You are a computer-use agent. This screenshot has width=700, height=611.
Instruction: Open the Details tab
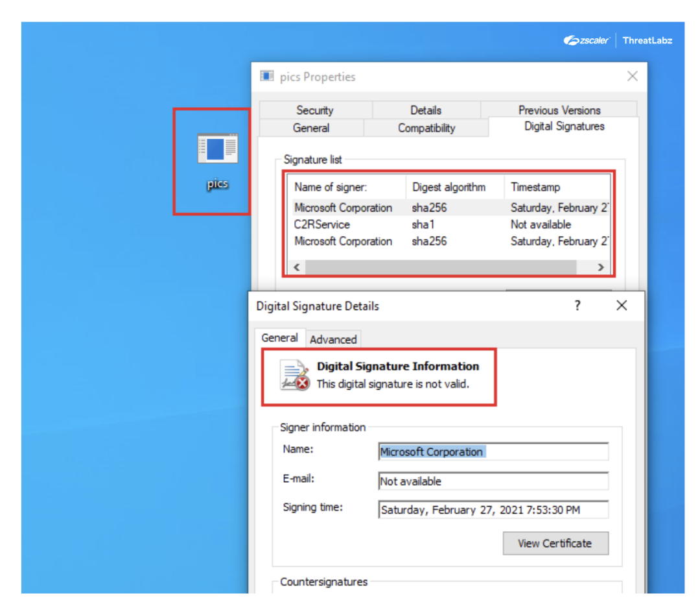pos(426,110)
